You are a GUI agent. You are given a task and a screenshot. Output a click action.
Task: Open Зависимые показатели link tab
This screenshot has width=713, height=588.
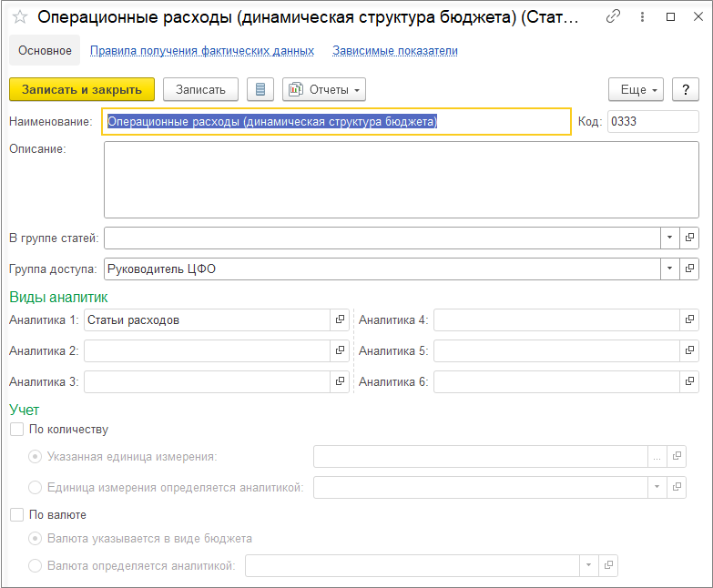pos(394,50)
